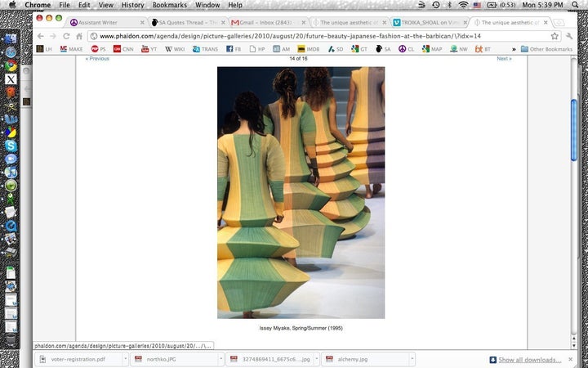
Task: Open downloaded file 3274869411_6675c6 jpg
Action: point(269,359)
